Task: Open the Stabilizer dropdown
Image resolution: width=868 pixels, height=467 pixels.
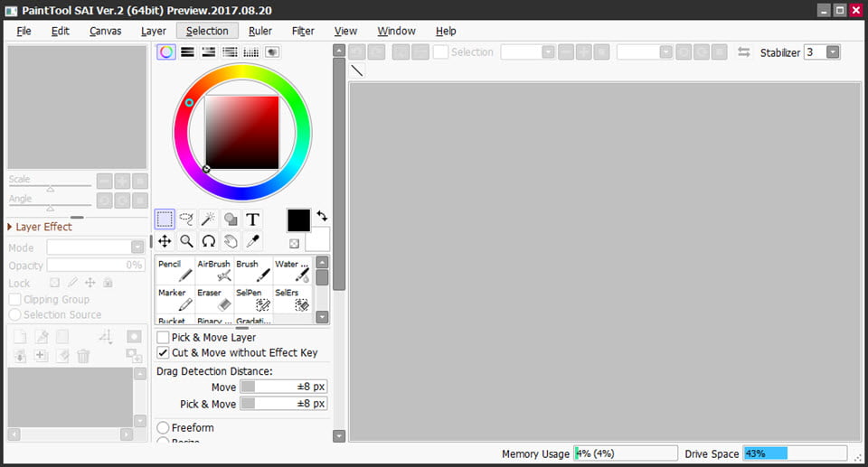Action: pos(833,52)
